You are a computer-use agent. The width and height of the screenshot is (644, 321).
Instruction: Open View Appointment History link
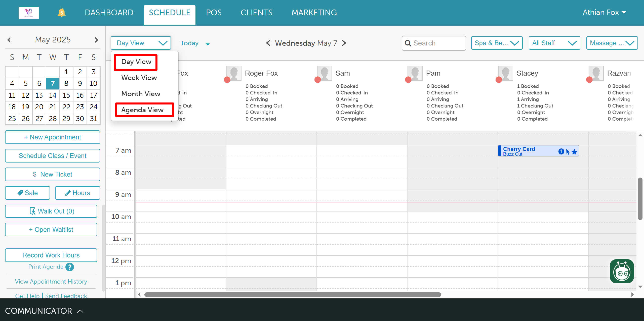(51, 282)
